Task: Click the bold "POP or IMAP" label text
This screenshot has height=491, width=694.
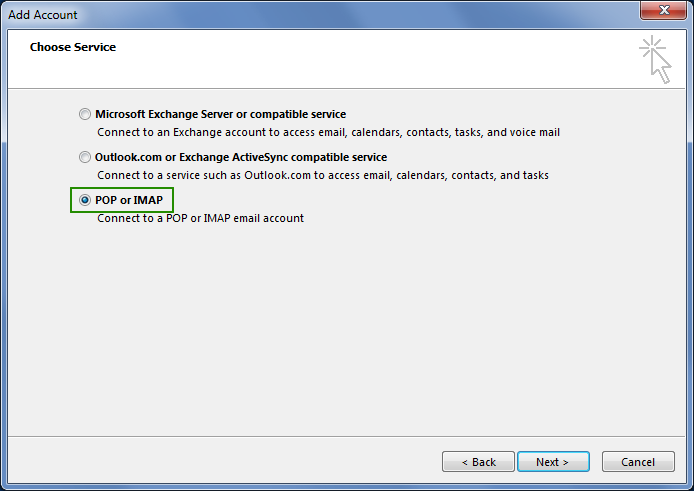Action: click(129, 200)
